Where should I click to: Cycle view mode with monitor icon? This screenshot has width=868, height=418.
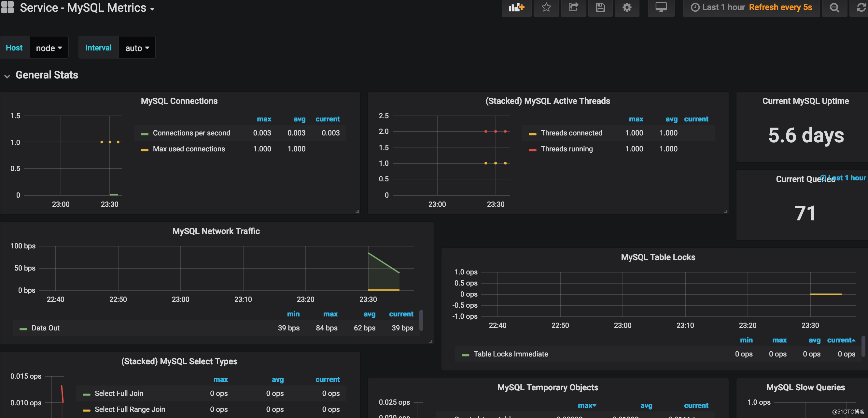point(661,7)
